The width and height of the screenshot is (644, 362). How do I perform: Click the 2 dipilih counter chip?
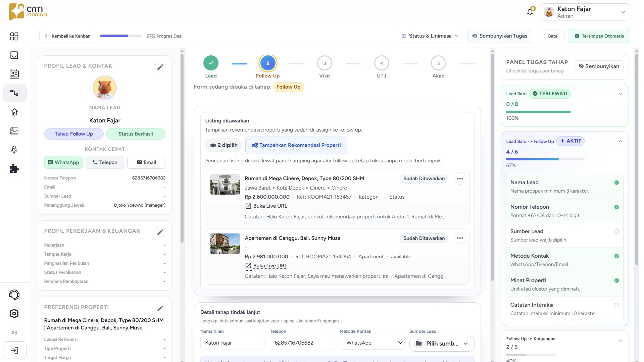pos(224,145)
